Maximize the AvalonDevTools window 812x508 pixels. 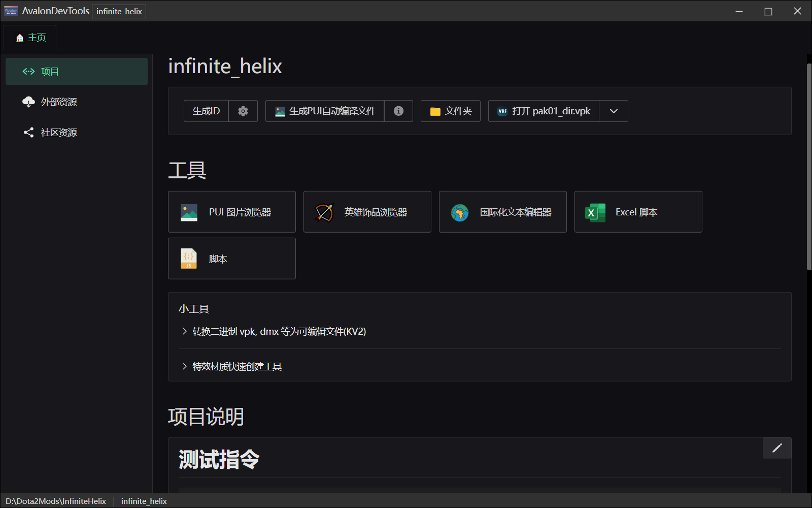[x=768, y=11]
